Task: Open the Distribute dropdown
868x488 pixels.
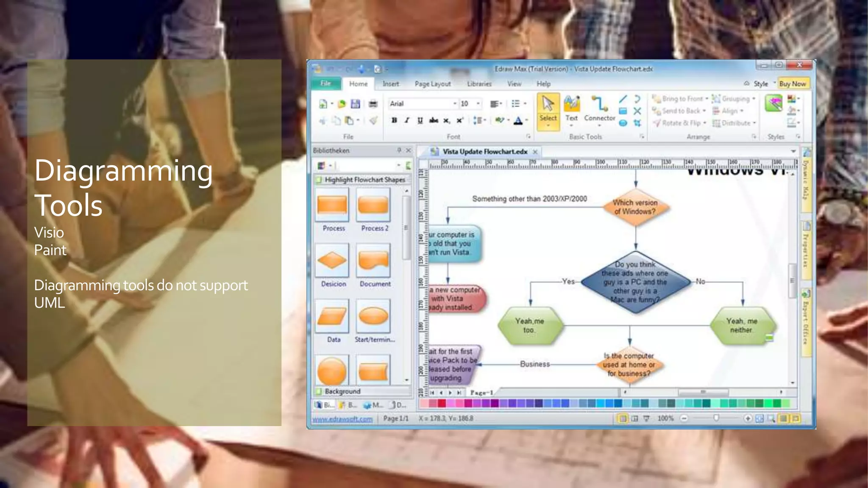Action: tap(754, 123)
